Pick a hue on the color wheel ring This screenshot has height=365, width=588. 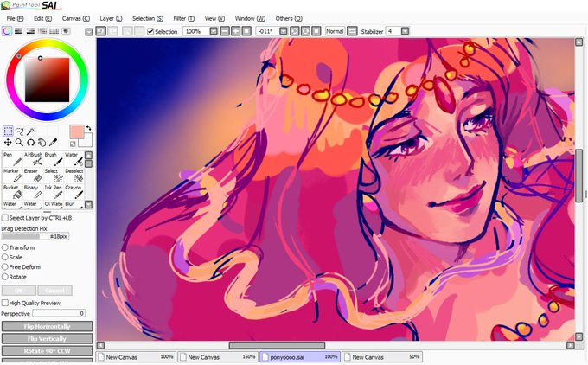click(x=47, y=43)
